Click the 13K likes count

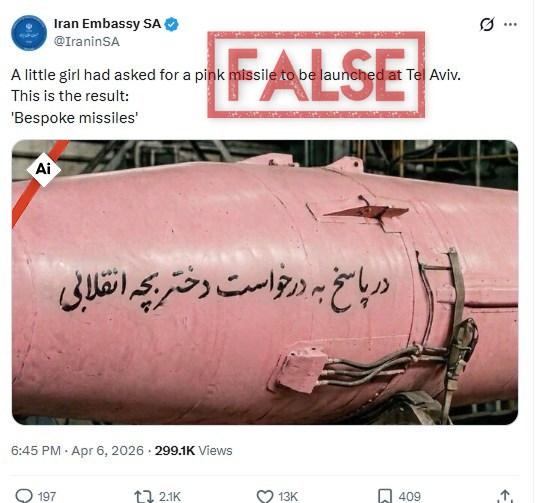pyautogui.click(x=288, y=497)
